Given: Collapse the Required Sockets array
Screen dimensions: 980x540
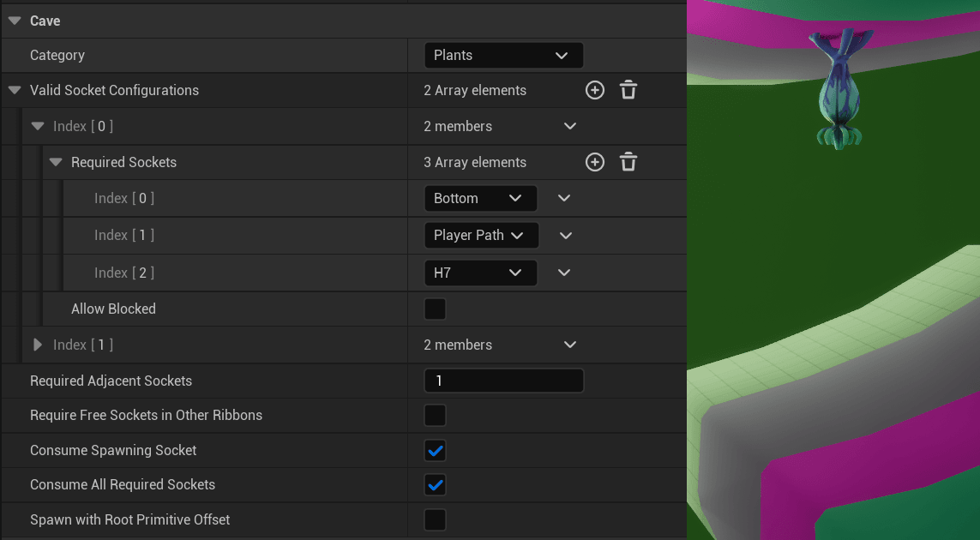Looking at the screenshot, I should coord(56,163).
